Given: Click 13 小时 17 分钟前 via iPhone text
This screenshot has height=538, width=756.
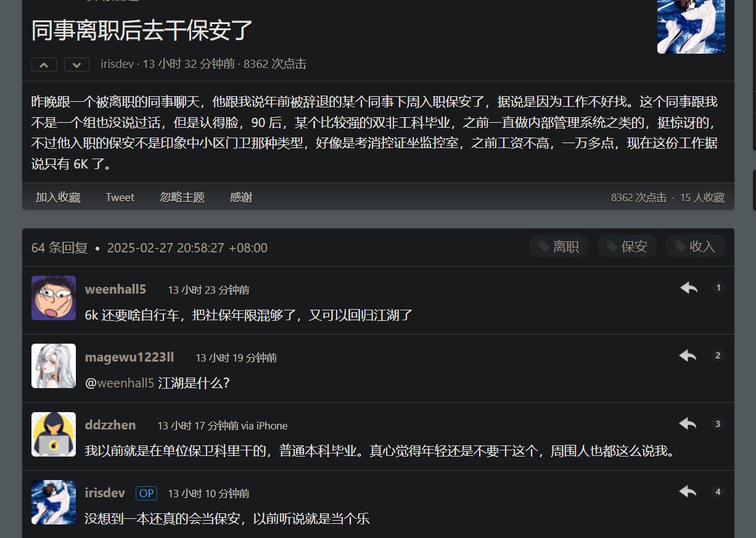Looking at the screenshot, I should (223, 426).
